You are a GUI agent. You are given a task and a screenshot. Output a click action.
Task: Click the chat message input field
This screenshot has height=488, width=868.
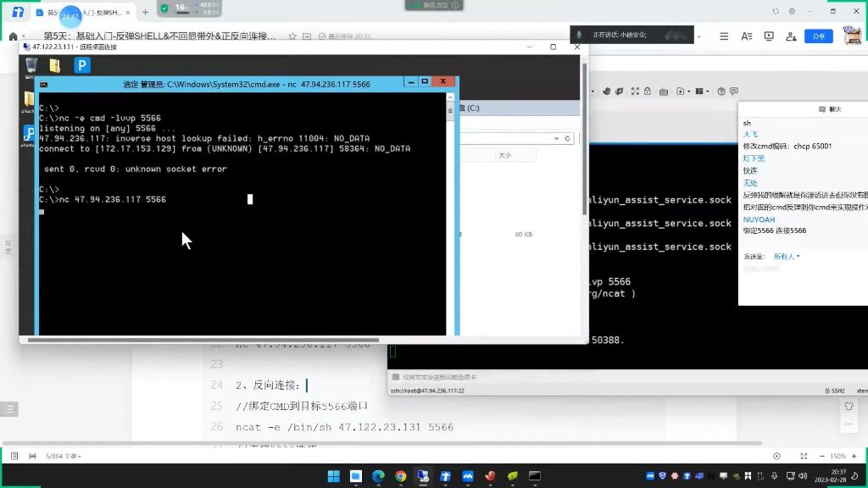point(803,269)
